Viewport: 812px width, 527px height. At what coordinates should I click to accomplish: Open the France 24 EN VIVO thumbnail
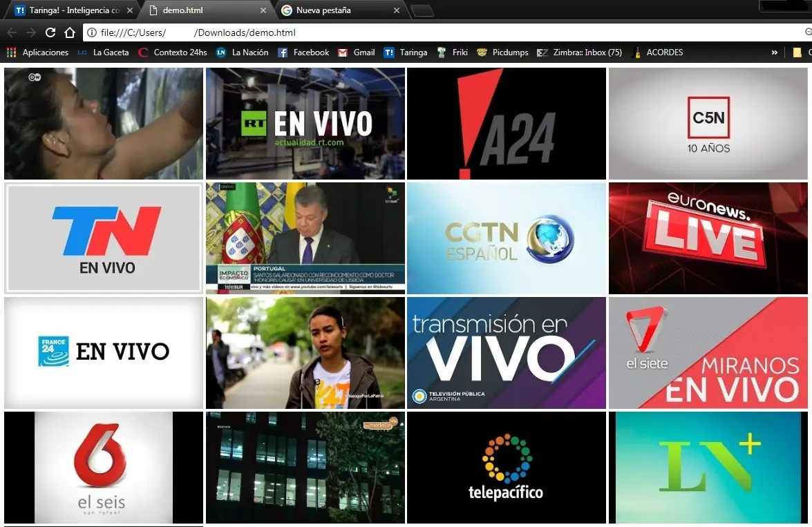click(104, 353)
